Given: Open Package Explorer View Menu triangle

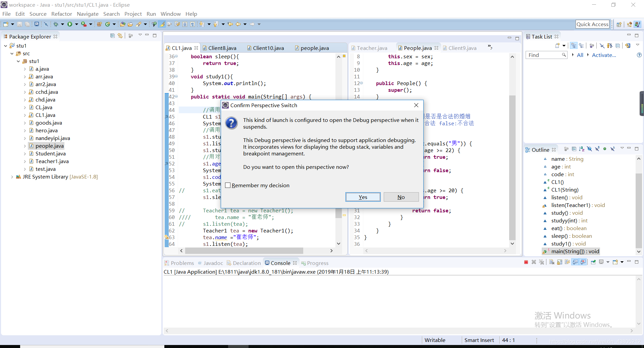Looking at the screenshot, I should 140,35.
